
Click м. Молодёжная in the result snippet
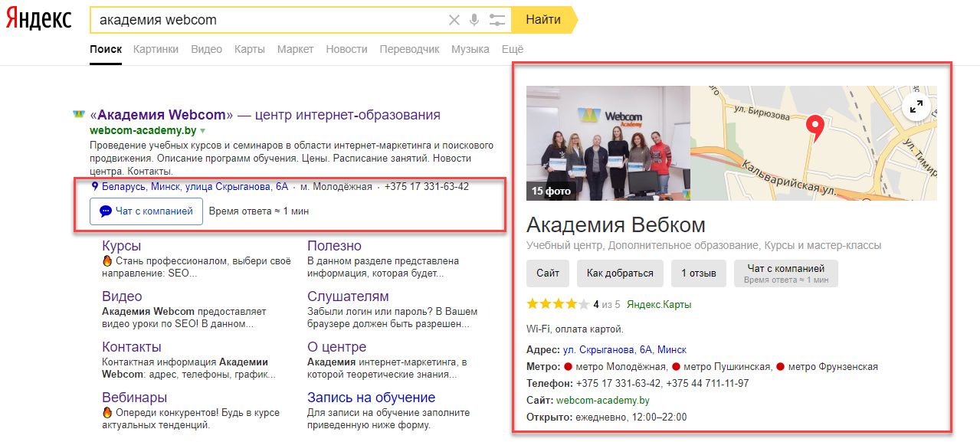(x=336, y=186)
